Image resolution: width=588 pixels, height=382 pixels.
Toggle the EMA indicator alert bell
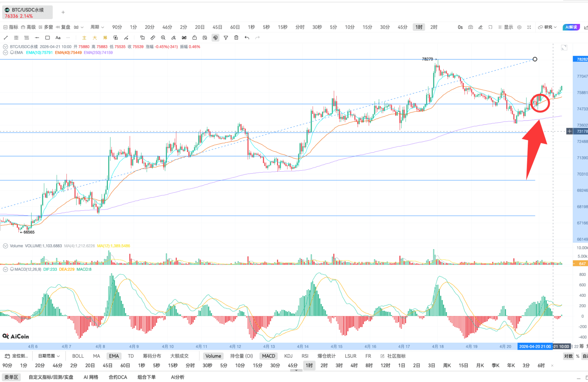12,52
